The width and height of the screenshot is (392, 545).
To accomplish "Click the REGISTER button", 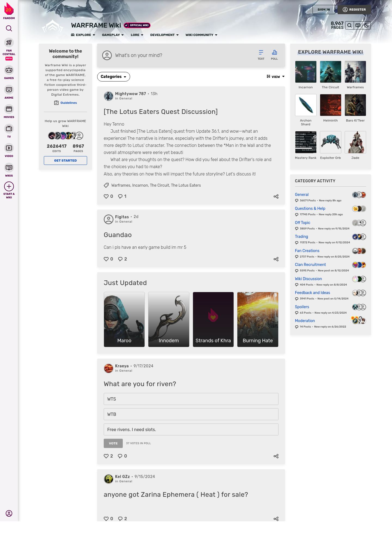I will pyautogui.click(x=354, y=10).
